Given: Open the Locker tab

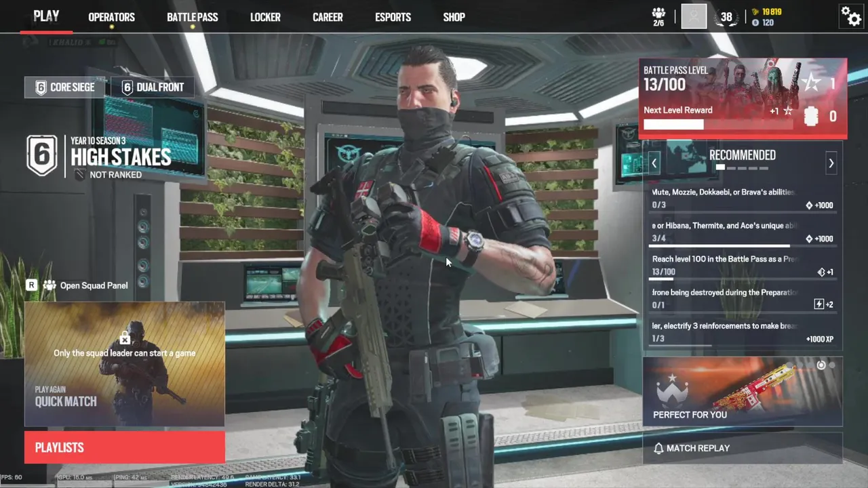Looking at the screenshot, I should coord(265,17).
